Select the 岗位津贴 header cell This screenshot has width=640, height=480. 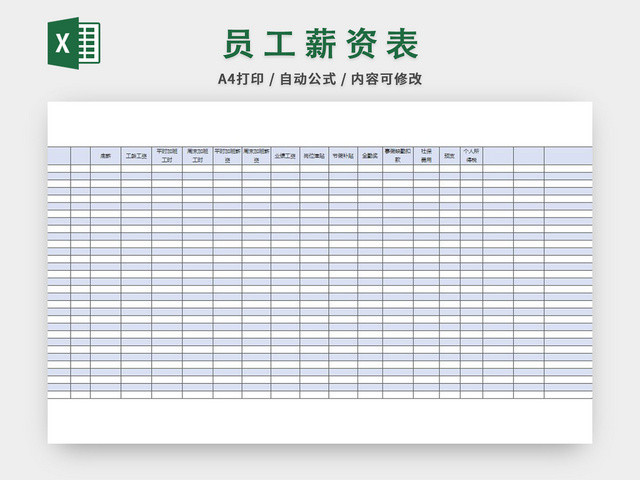314,156
